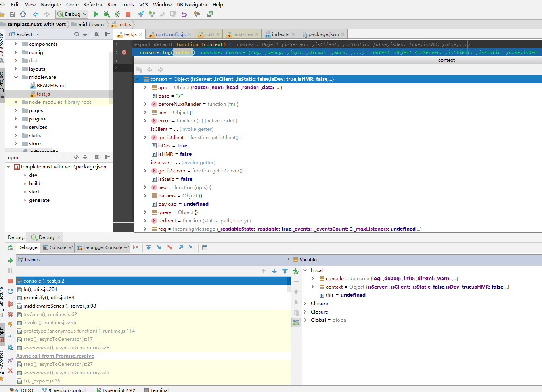
Task: Expand the app Object in debugger view
Action: click(144, 88)
